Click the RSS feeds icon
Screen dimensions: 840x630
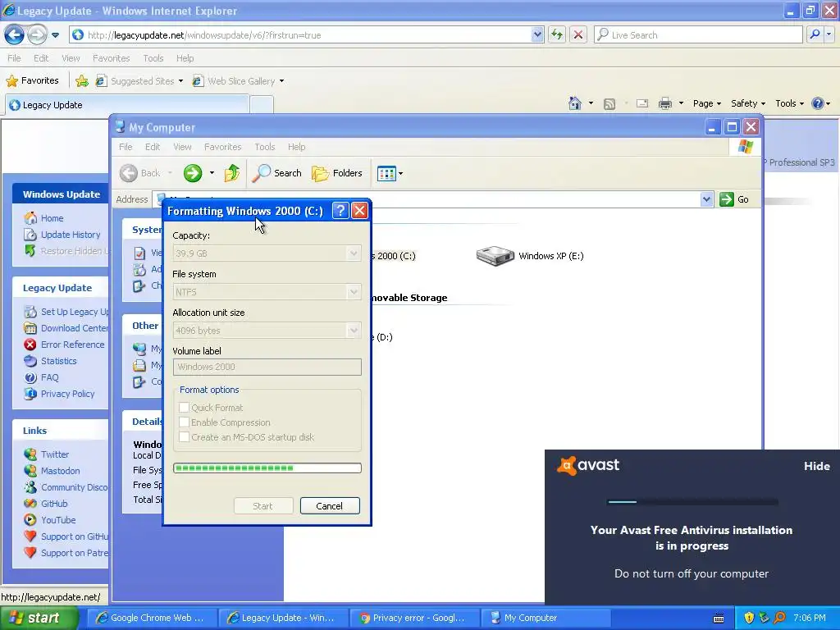pos(609,104)
